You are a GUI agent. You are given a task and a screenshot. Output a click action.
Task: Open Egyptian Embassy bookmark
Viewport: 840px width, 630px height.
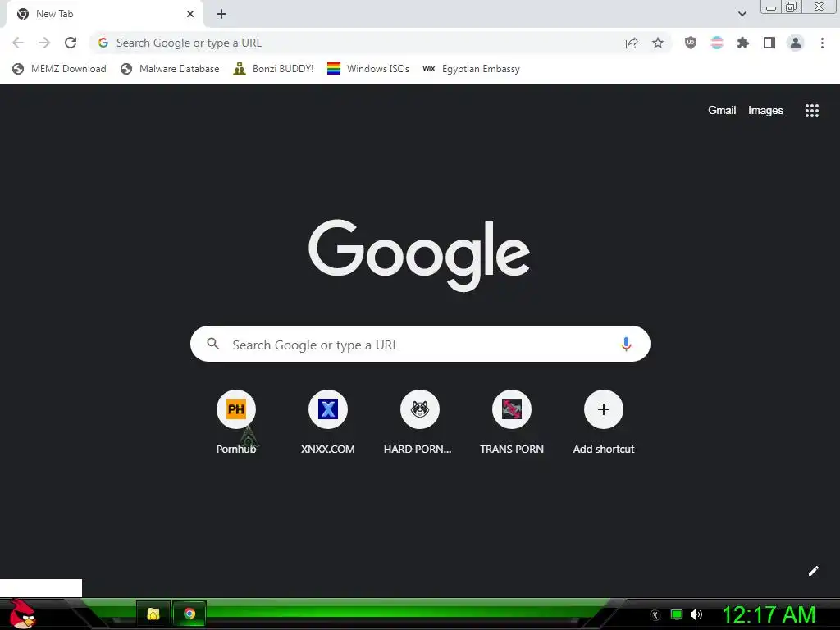tap(471, 69)
